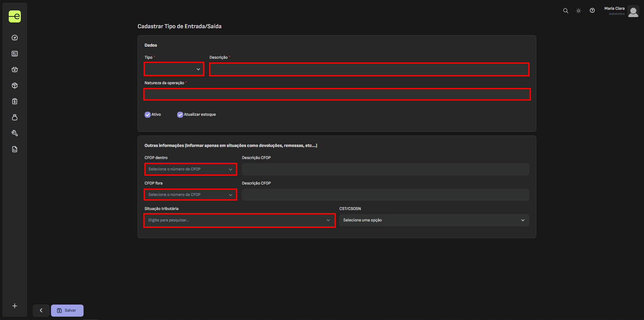
Task: Uncheck the Ativo checkbox
Action: click(148, 115)
